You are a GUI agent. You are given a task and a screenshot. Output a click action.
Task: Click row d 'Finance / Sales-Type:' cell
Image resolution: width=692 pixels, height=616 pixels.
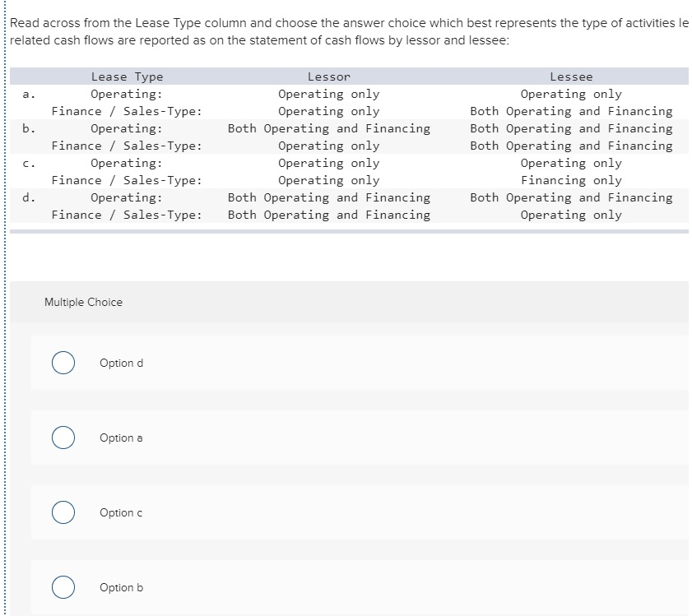tap(127, 215)
